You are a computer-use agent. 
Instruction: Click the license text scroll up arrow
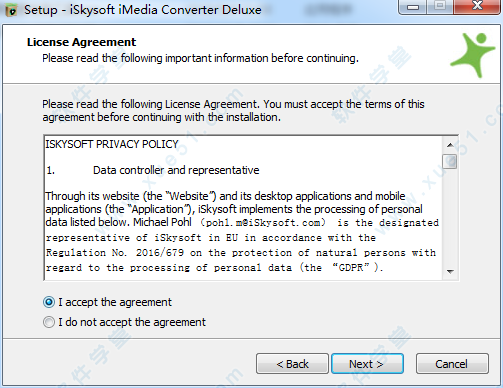click(x=450, y=145)
